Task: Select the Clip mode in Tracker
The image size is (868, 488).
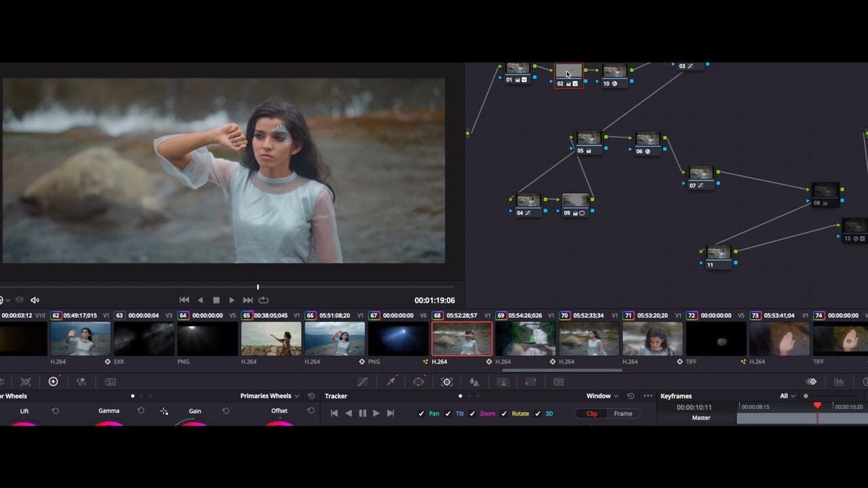Action: pyautogui.click(x=591, y=413)
